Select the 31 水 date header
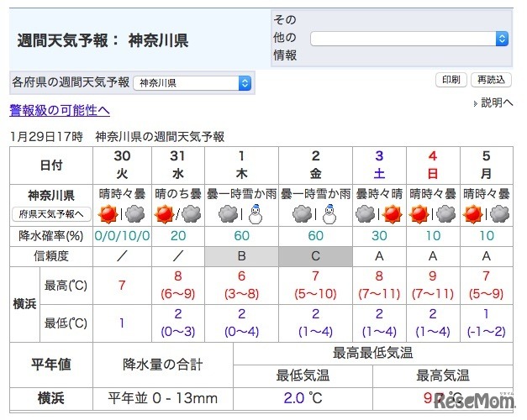This screenshot has width=527, height=420. click(x=178, y=165)
